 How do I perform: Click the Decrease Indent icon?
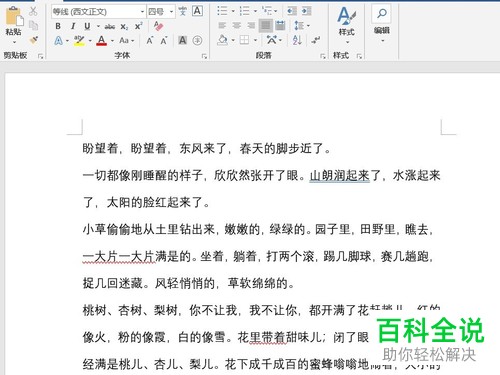point(292,11)
